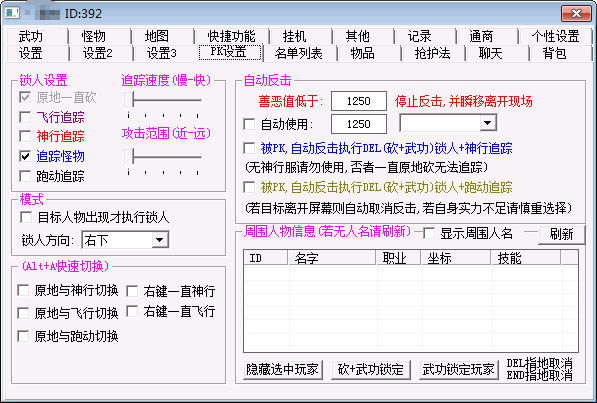Screen dimensions: 597x403
Task: Open the 锁人方向 dropdown showing 右下
Action: click(125, 240)
